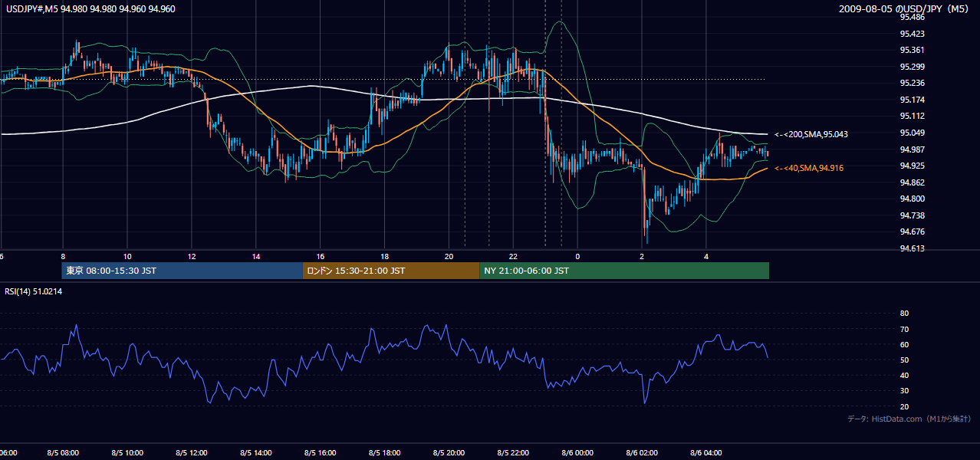Click price axis value 94.925

click(x=913, y=166)
